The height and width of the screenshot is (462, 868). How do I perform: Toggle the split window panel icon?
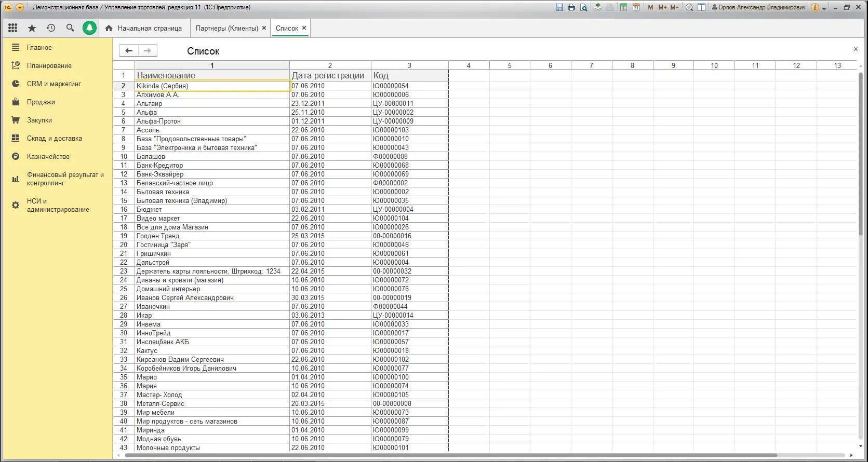point(701,7)
